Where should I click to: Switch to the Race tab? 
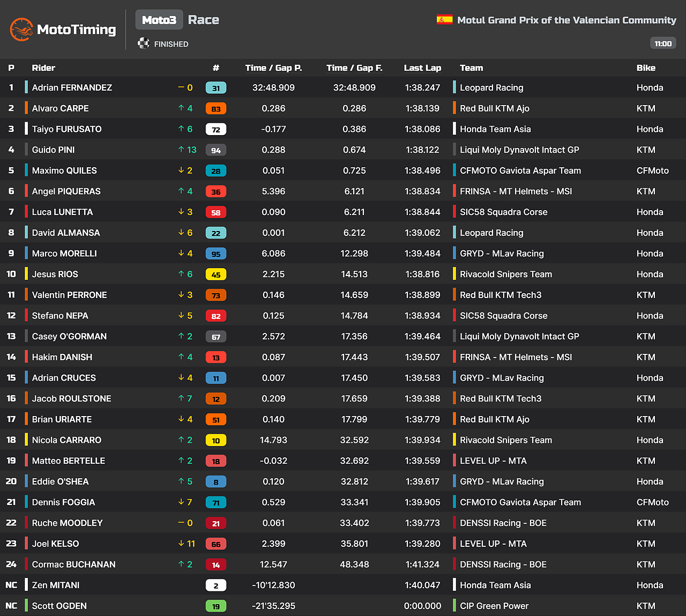pyautogui.click(x=204, y=19)
